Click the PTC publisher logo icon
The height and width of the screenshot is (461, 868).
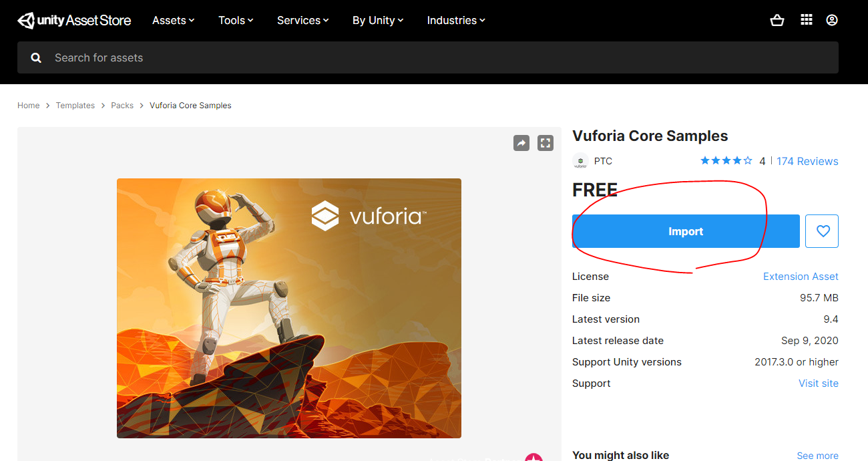point(581,161)
